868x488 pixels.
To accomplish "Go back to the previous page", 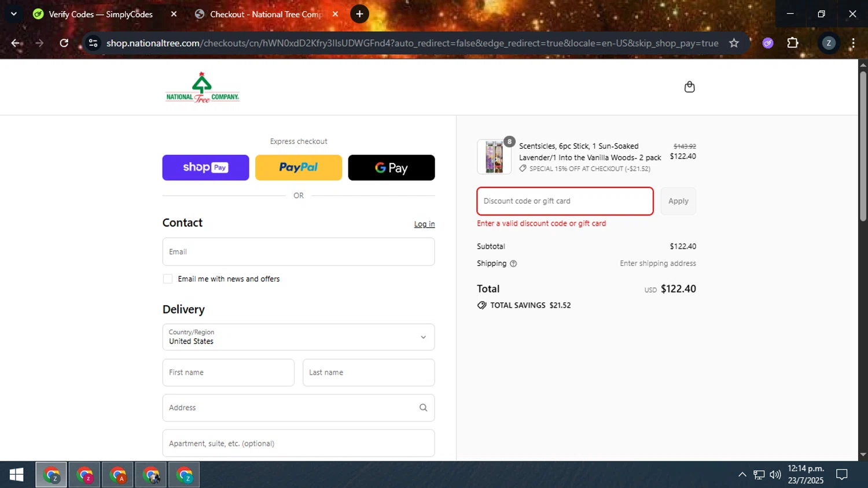I will pyautogui.click(x=16, y=43).
